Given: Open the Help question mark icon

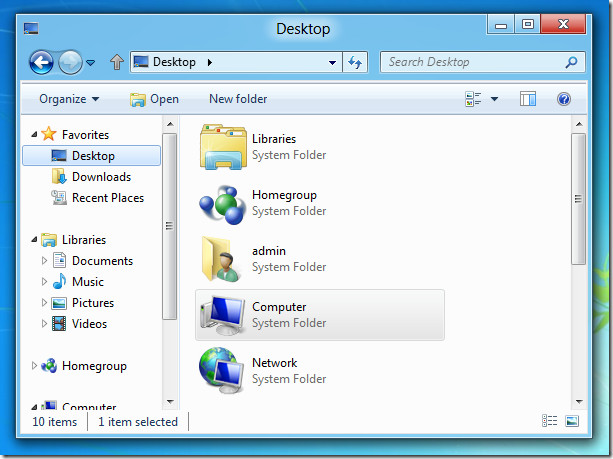Looking at the screenshot, I should pos(564,99).
